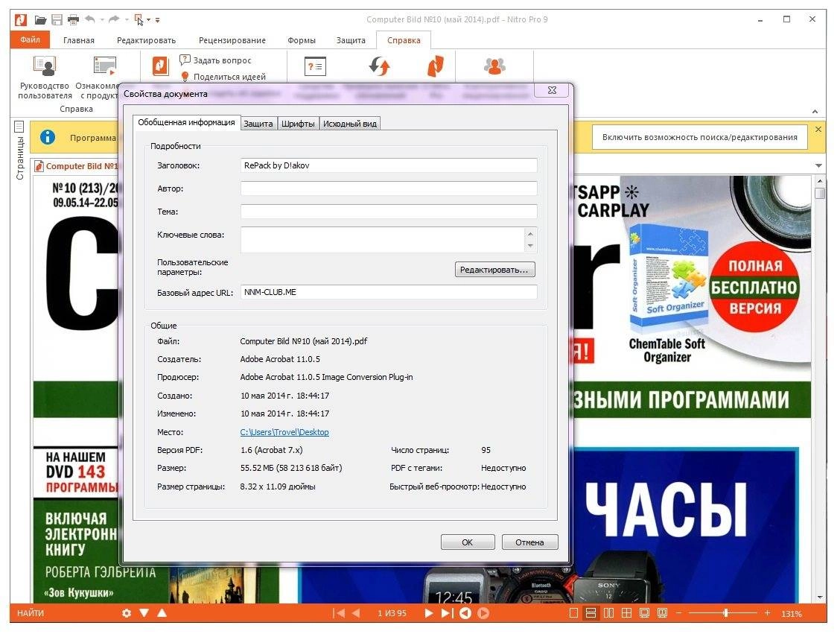Confirm the dialog with OK

467,542
